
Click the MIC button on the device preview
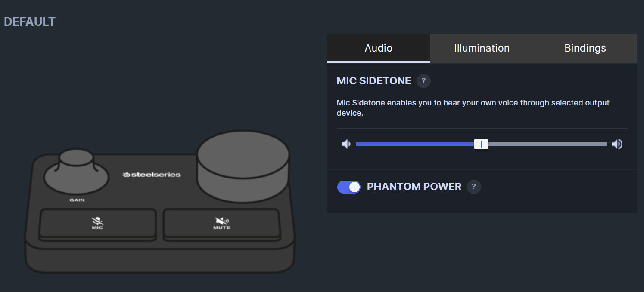[x=98, y=224]
